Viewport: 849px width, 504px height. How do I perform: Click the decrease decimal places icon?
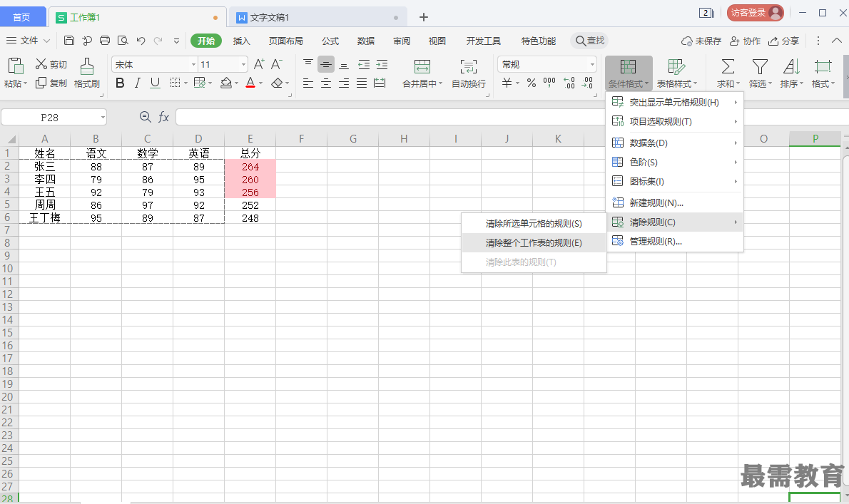[587, 83]
